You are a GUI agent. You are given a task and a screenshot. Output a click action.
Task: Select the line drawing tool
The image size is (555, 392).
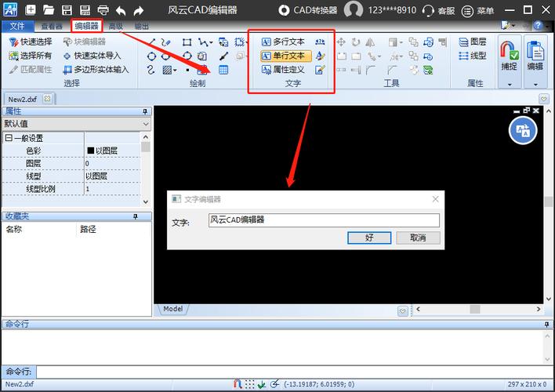click(151, 42)
